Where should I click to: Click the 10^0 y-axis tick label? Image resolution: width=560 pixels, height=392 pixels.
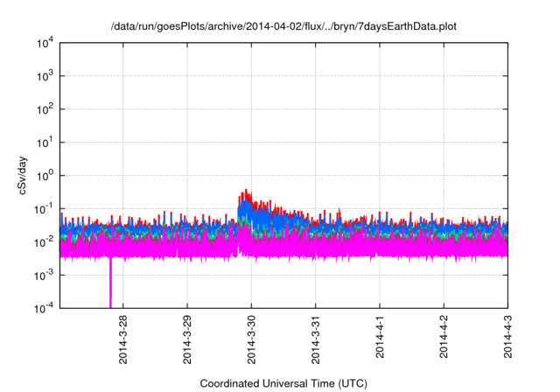[45, 176]
